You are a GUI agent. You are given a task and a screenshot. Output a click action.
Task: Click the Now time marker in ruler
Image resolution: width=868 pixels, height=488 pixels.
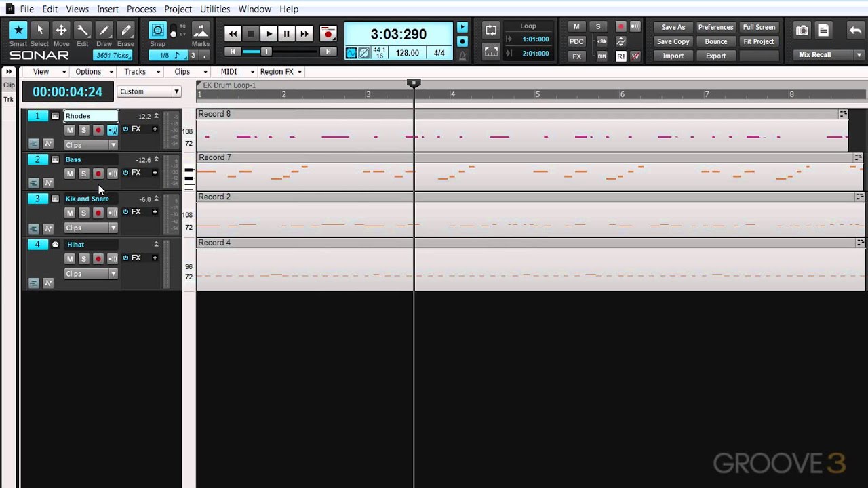point(414,83)
